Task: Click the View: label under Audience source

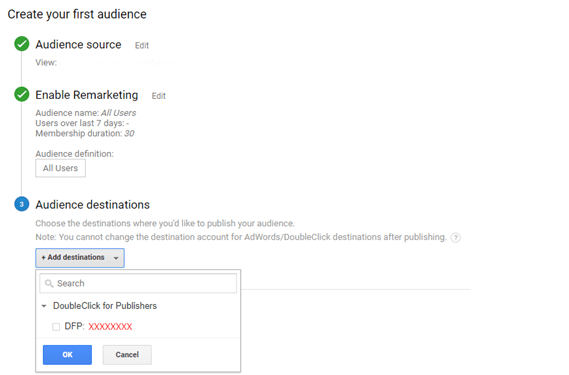Action: pyautogui.click(x=46, y=62)
